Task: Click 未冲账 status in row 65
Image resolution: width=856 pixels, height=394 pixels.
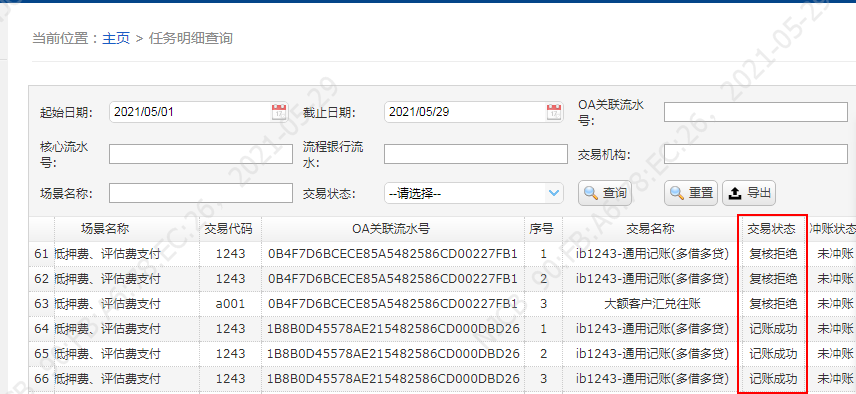Action: tap(835, 354)
